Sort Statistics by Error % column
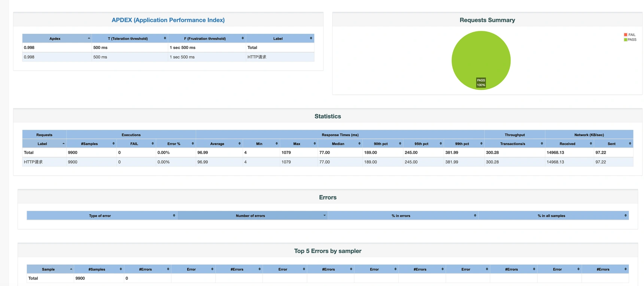 coord(176,144)
